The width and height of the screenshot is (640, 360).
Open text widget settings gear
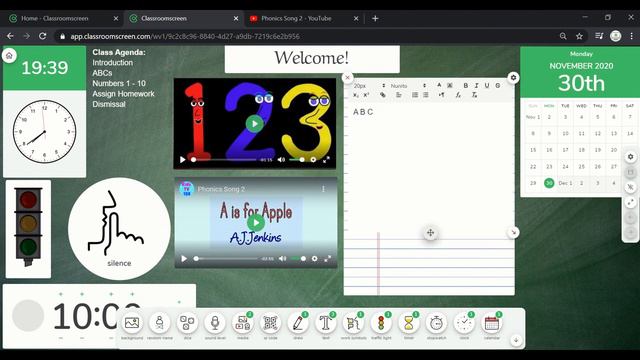[513, 77]
